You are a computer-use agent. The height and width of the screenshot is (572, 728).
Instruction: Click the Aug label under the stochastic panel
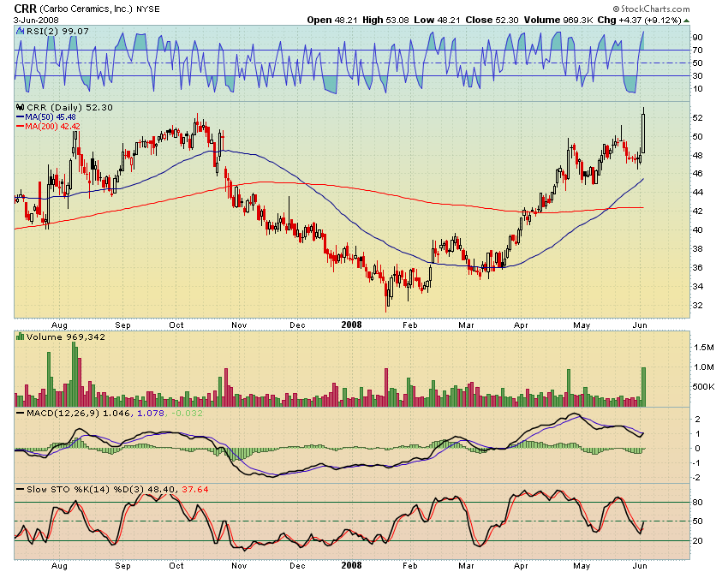(59, 565)
